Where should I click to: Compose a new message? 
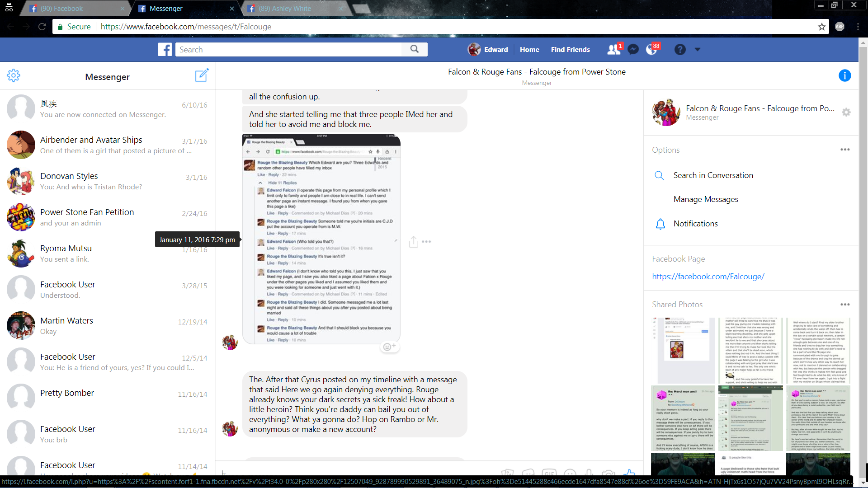click(202, 75)
